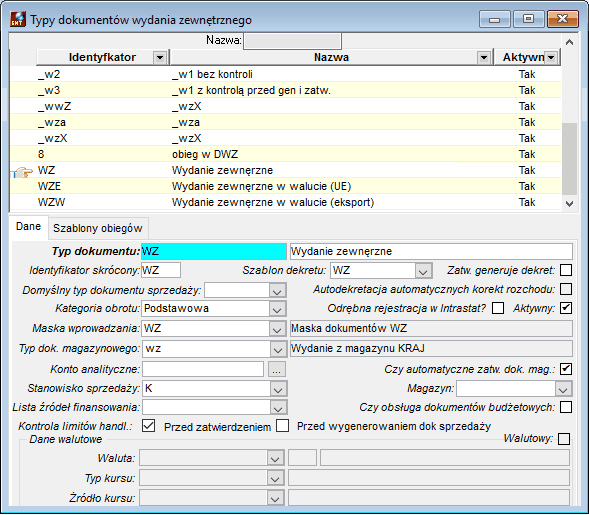589x515 pixels.
Task: Toggle Czy obsługa dokumentów budżetowych checkbox
Action: coord(566,407)
